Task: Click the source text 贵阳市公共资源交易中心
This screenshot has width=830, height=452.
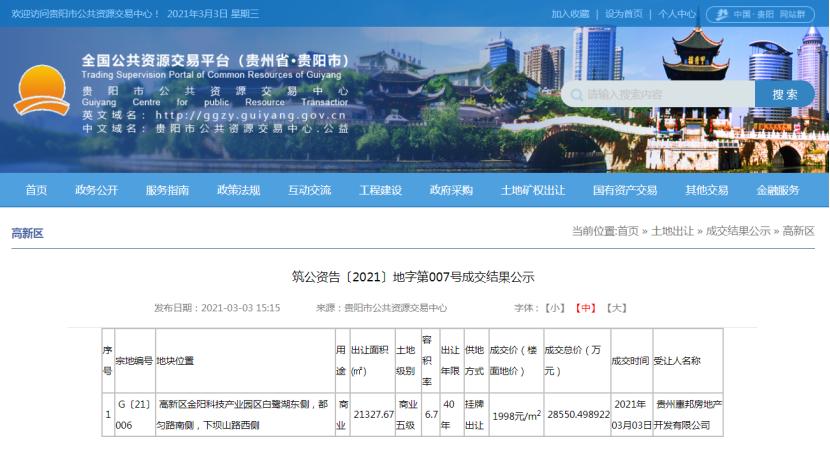Action: click(x=395, y=308)
